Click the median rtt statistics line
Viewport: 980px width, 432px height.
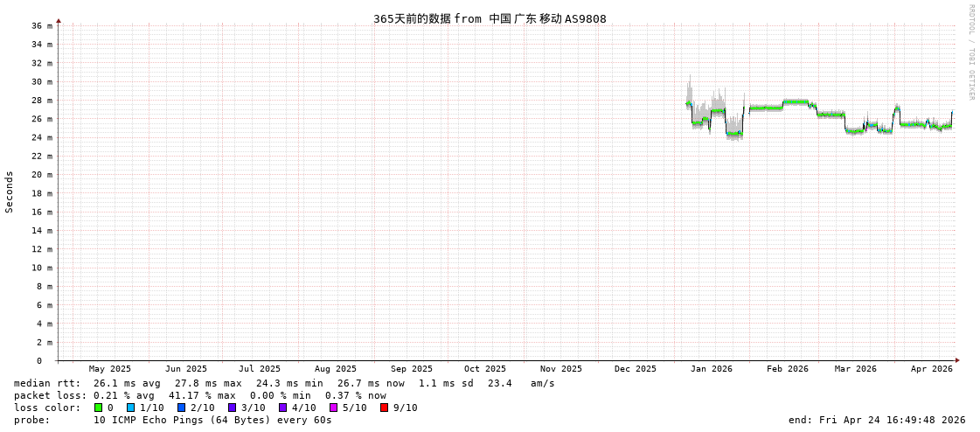pos(284,383)
